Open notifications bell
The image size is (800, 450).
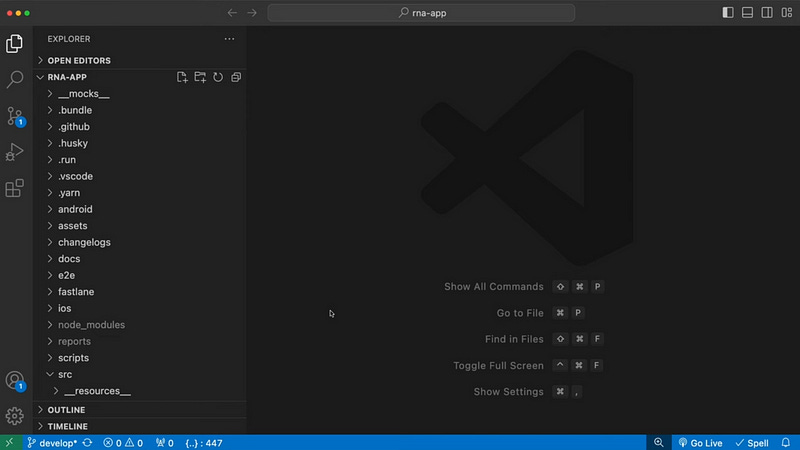[786, 442]
